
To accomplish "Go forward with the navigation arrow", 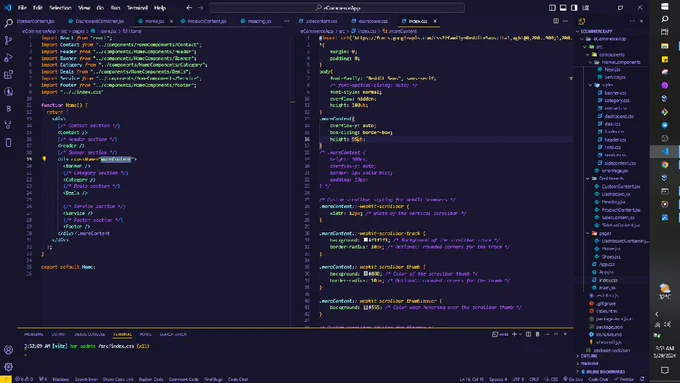I will (200, 7).
